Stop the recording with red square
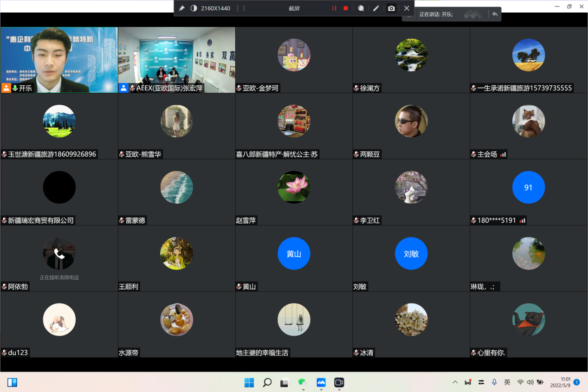 point(346,8)
